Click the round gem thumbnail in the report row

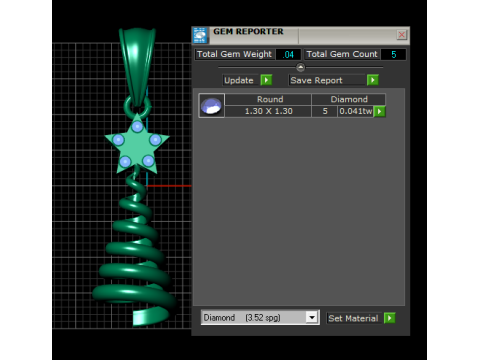pos(211,106)
